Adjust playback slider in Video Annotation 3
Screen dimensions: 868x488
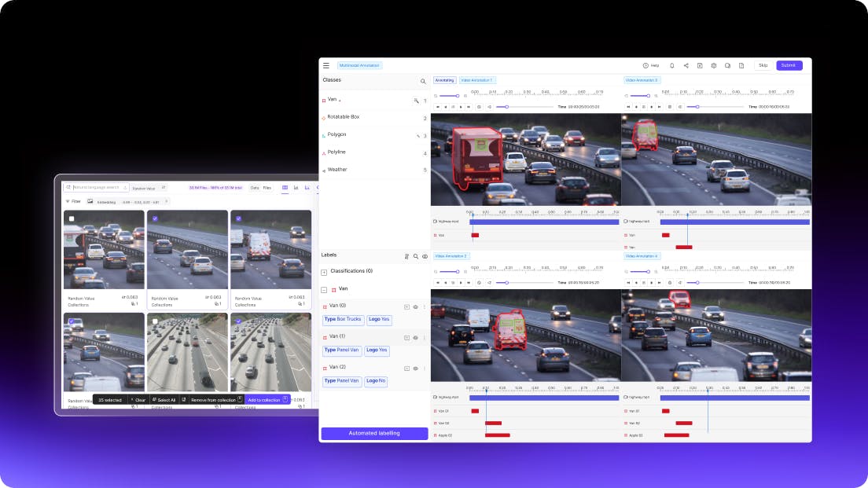[x=715, y=107]
